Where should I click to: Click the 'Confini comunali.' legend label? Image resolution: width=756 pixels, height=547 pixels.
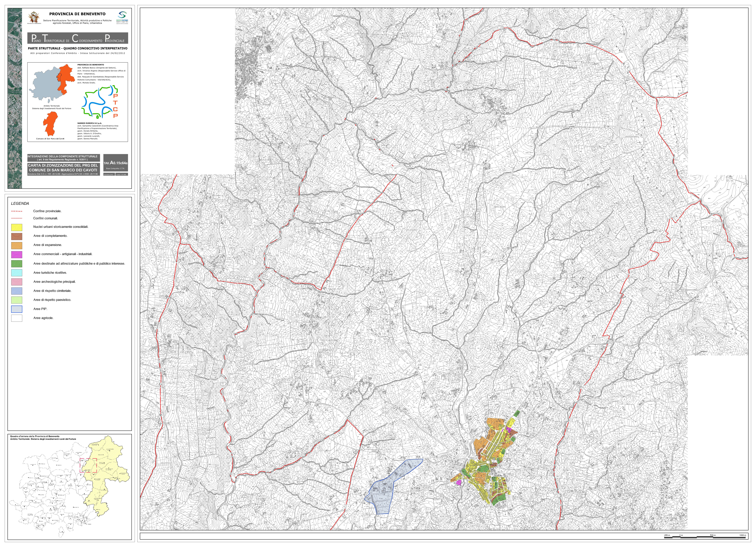pos(46,218)
